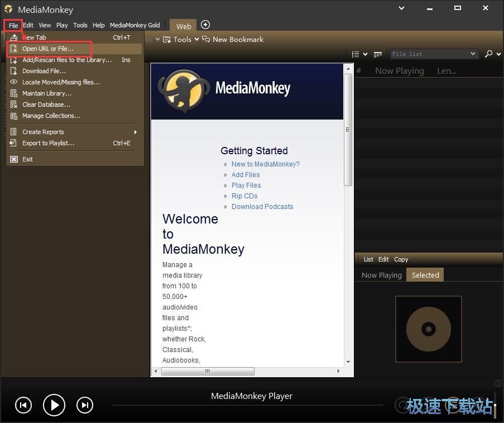Open the Download Podcasts link
Image resolution: width=504 pixels, height=423 pixels.
(x=262, y=206)
